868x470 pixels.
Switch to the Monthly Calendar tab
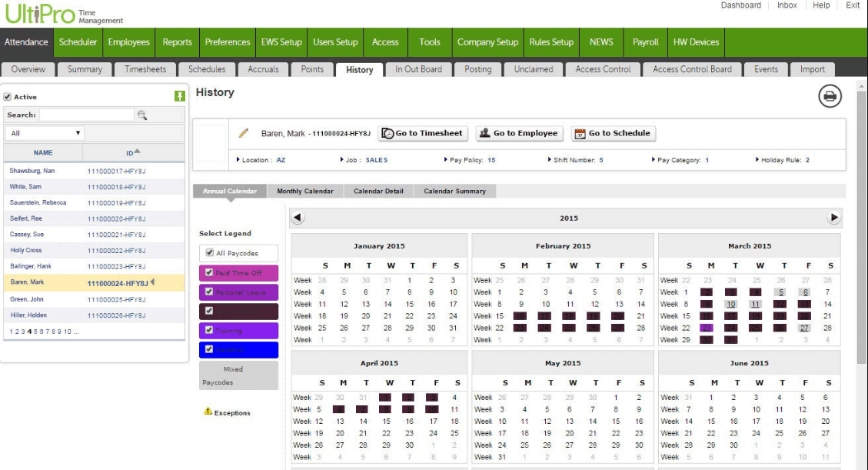305,191
